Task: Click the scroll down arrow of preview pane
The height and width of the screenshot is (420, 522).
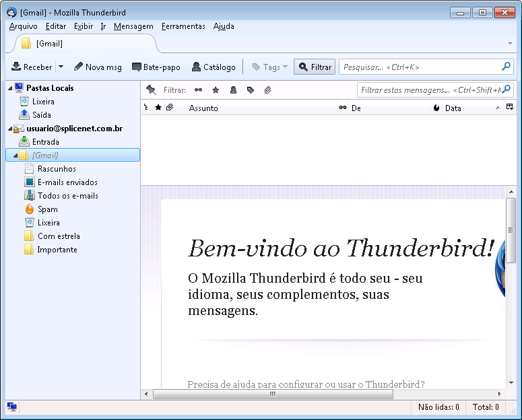Action: 511,383
